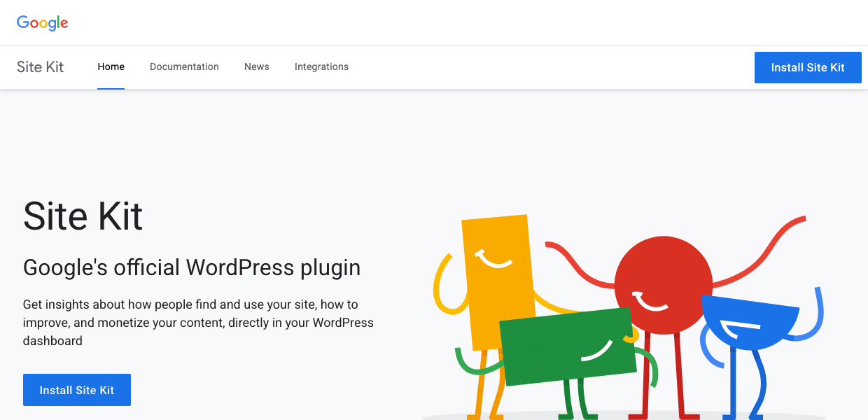The image size is (868, 420).
Task: Click Install Site Kit in header
Action: click(808, 68)
